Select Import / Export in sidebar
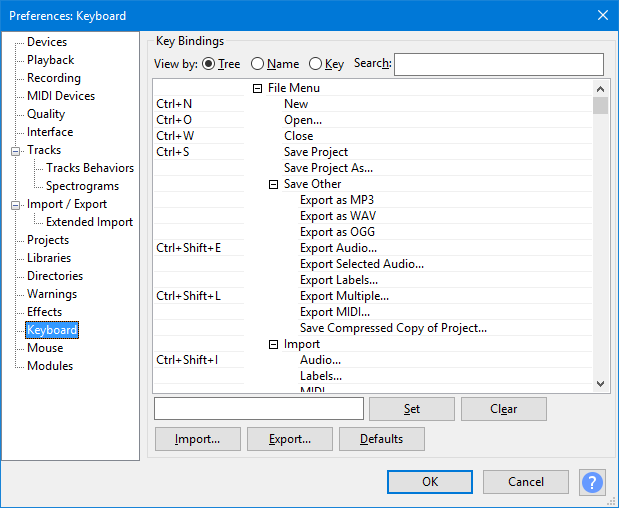 coord(67,204)
